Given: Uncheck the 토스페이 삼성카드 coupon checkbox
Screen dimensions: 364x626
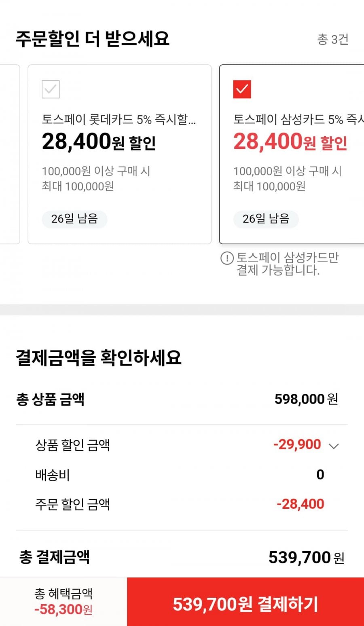Looking at the screenshot, I should (x=242, y=89).
